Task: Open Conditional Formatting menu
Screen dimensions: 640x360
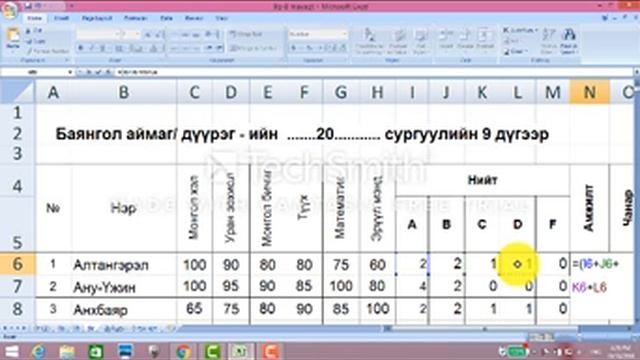Action: point(369,41)
